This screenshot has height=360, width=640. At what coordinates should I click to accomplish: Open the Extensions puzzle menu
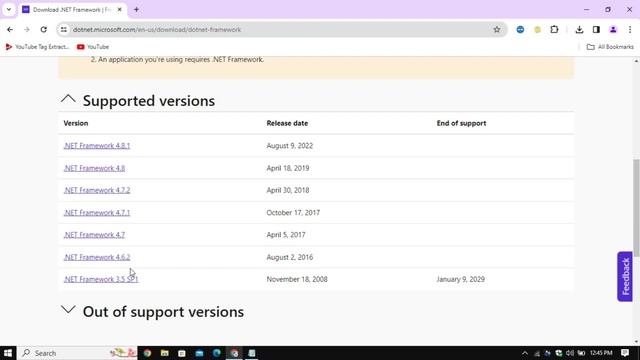[554, 29]
